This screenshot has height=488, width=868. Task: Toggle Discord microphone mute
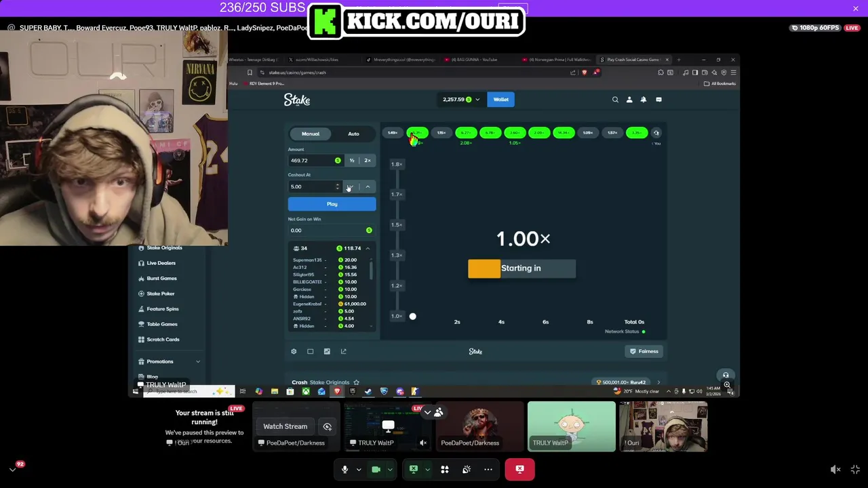click(x=344, y=469)
